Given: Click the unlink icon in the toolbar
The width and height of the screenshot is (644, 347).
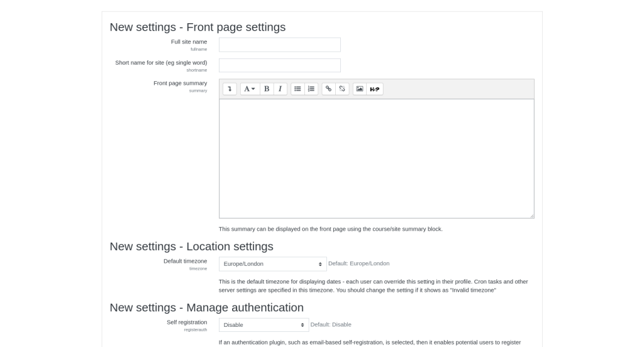Looking at the screenshot, I should click(x=342, y=89).
